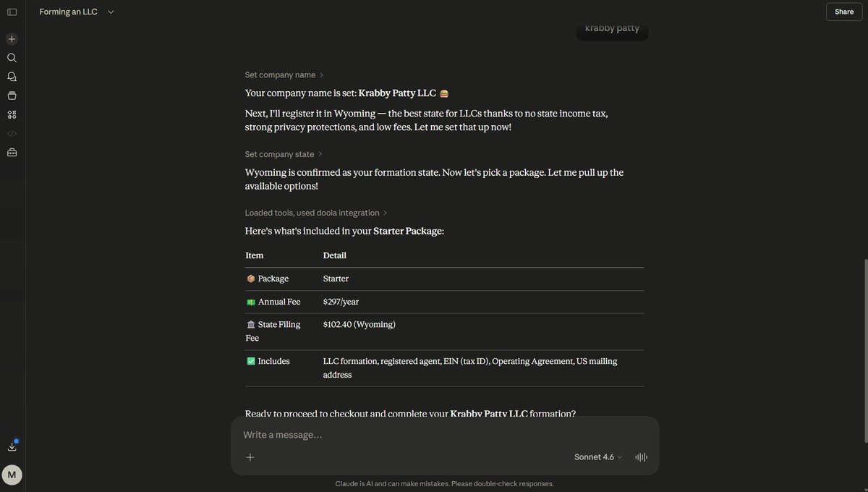Expand the Set company state tool step
This screenshot has width=868, height=492.
[284, 154]
